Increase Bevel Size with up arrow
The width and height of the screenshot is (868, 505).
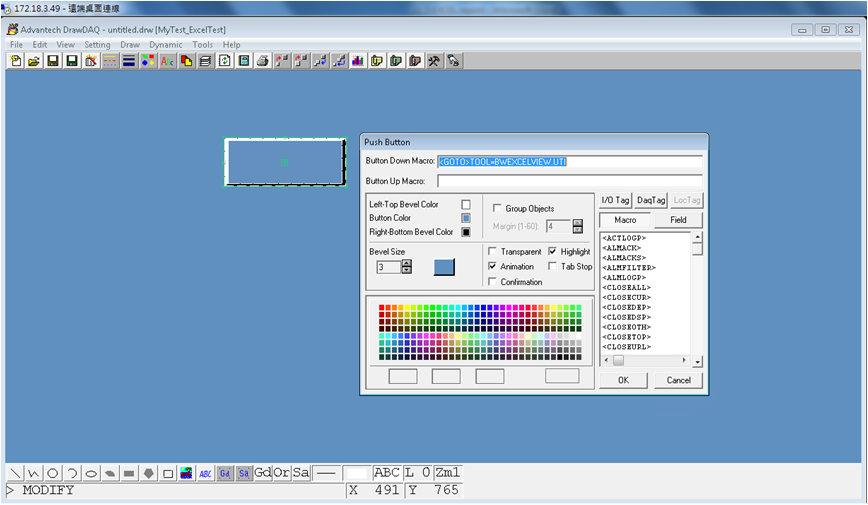(407, 264)
